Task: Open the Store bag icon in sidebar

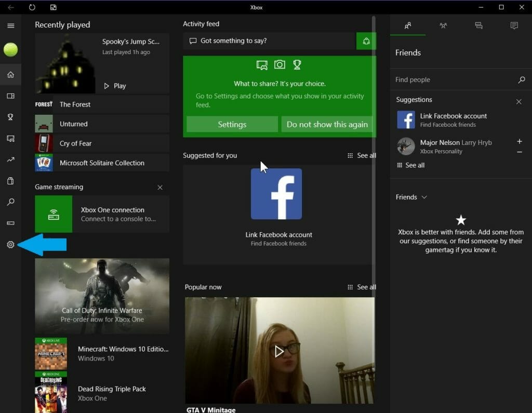Action: click(x=10, y=181)
